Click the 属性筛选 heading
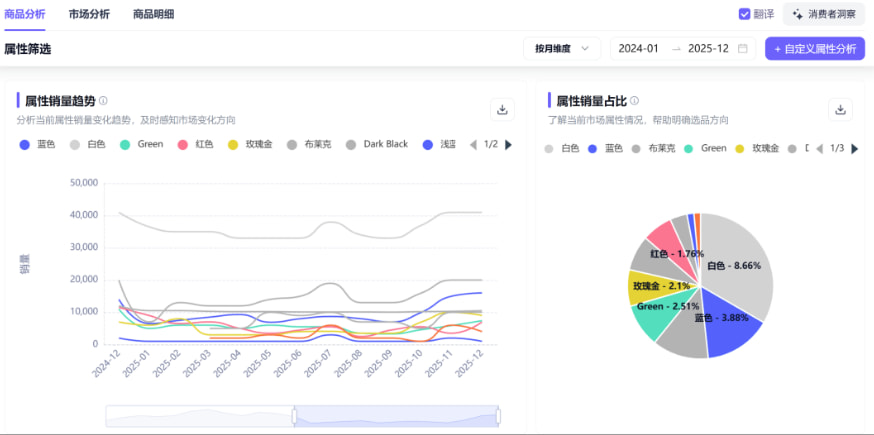Viewport: 874px width, 435px height. [x=28, y=49]
